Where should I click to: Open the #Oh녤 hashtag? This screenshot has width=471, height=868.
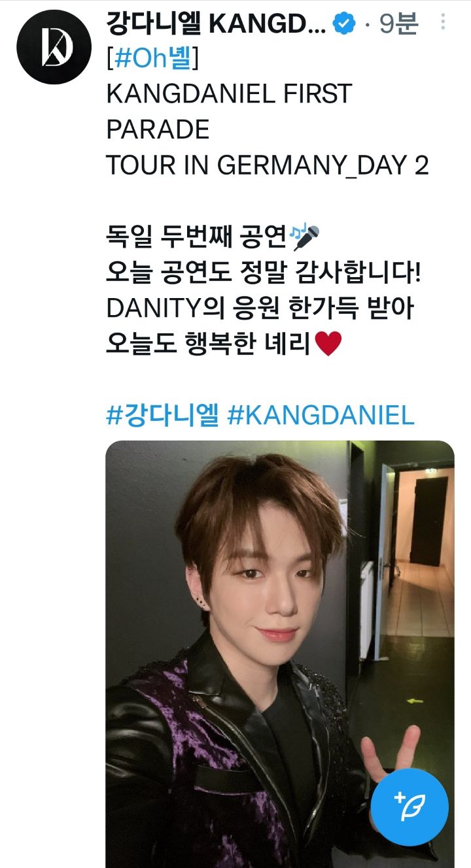(x=152, y=59)
